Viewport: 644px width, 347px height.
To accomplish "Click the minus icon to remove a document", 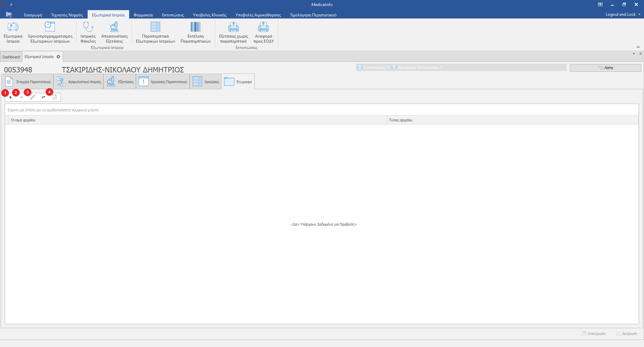I will (21, 97).
